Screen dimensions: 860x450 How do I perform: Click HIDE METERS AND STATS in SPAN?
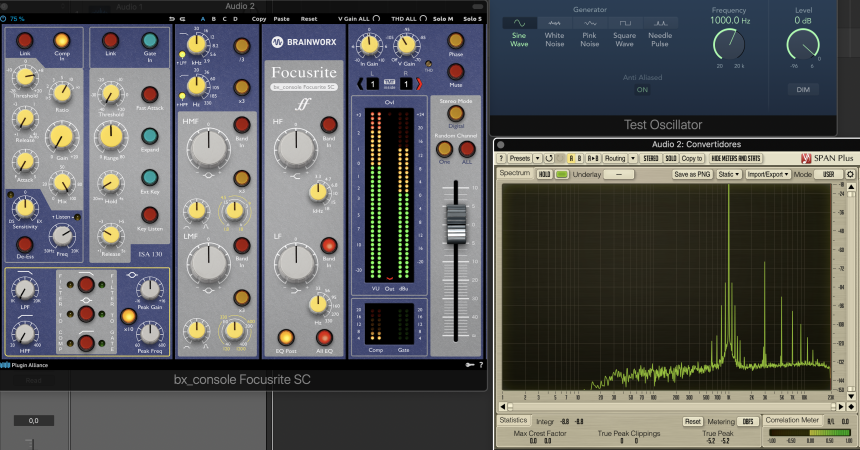(x=735, y=158)
